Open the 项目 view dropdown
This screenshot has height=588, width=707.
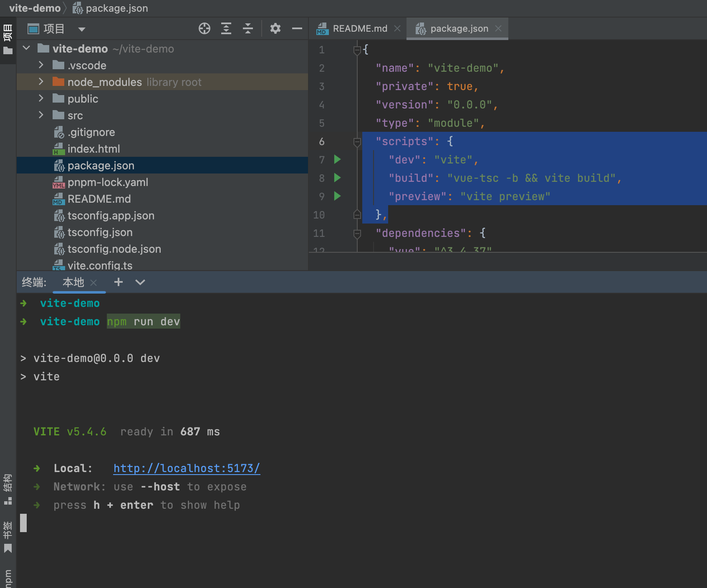coord(82,29)
